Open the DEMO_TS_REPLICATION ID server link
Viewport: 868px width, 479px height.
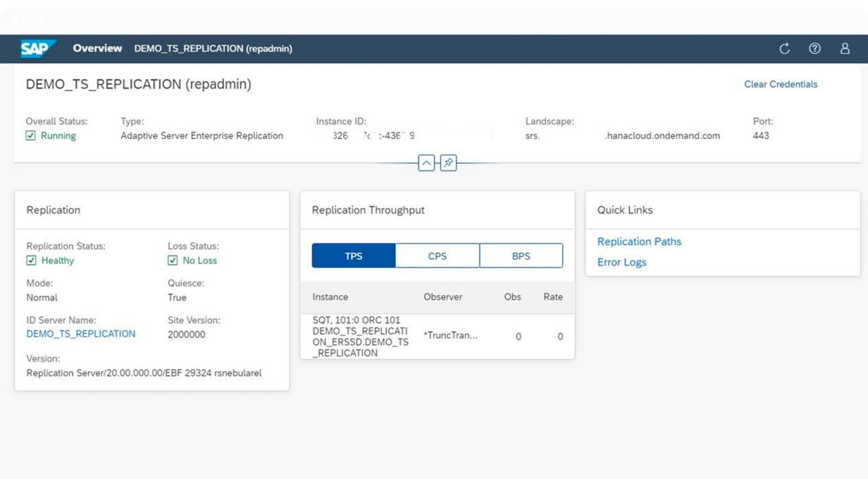80,334
